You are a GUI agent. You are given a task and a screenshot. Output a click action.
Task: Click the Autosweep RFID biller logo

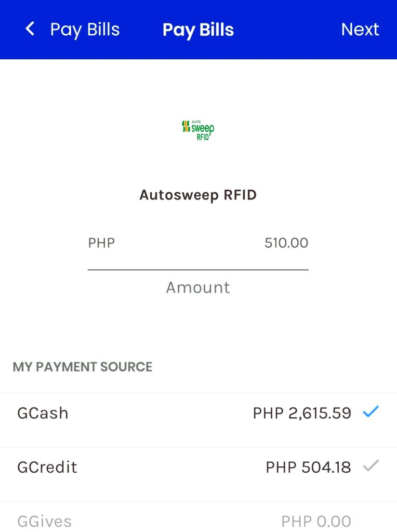(198, 130)
